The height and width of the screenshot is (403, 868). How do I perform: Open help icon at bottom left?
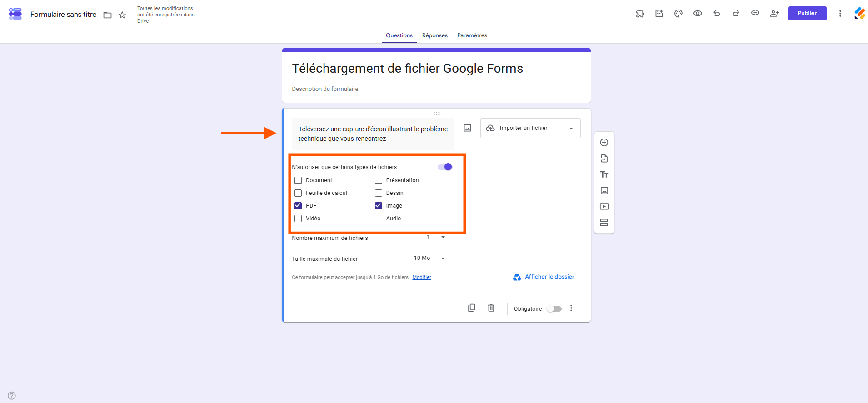tap(12, 396)
